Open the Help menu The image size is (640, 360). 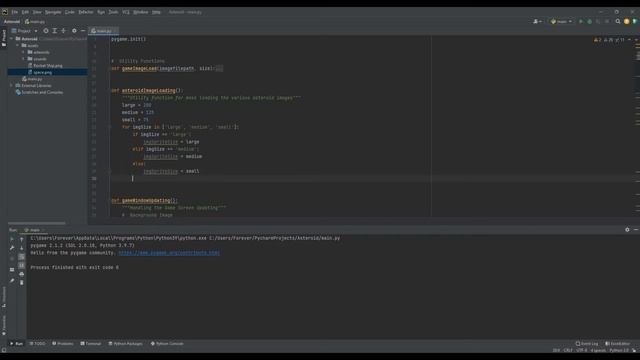click(x=156, y=12)
